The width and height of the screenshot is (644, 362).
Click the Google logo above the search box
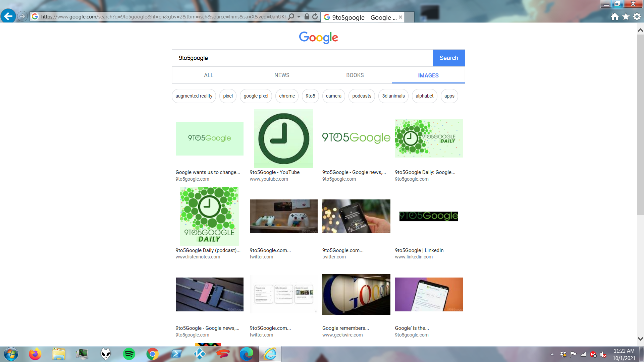[x=318, y=38]
